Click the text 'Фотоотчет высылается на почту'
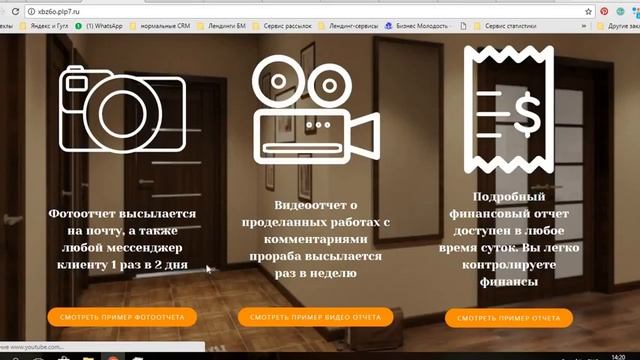 click(122, 222)
